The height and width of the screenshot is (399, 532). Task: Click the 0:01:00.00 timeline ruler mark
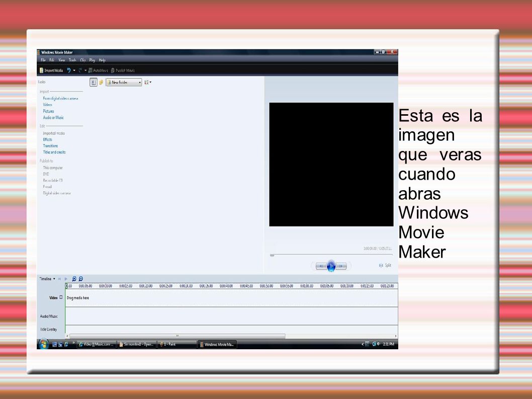(307, 286)
